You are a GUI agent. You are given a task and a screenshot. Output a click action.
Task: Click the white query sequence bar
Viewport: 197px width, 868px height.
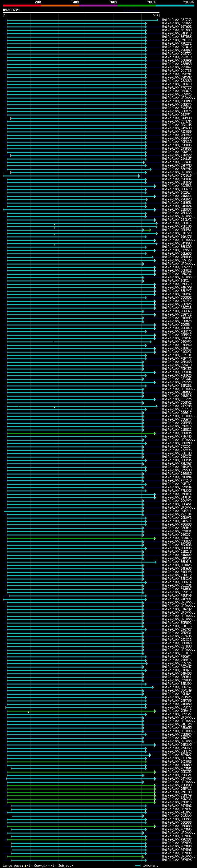(x=81, y=12)
